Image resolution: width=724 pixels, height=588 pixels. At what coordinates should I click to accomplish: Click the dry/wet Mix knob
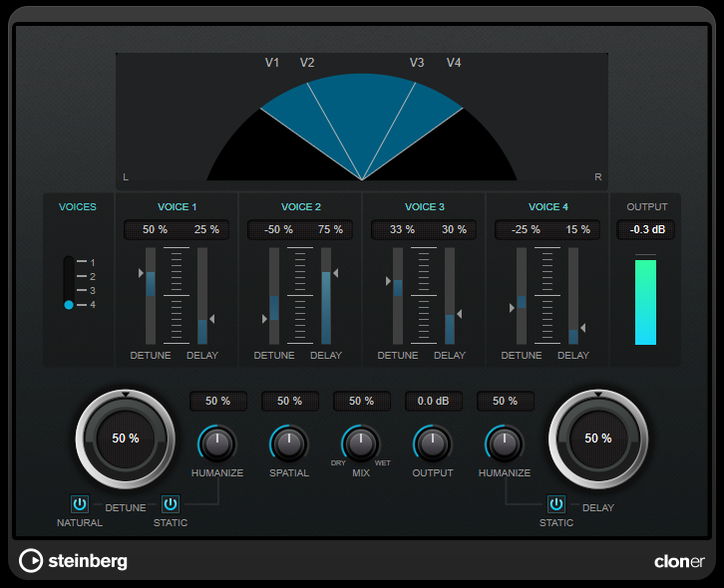coord(361,443)
